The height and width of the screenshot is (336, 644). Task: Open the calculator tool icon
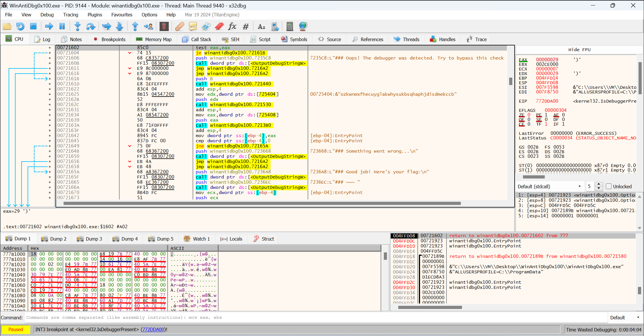coord(290,26)
